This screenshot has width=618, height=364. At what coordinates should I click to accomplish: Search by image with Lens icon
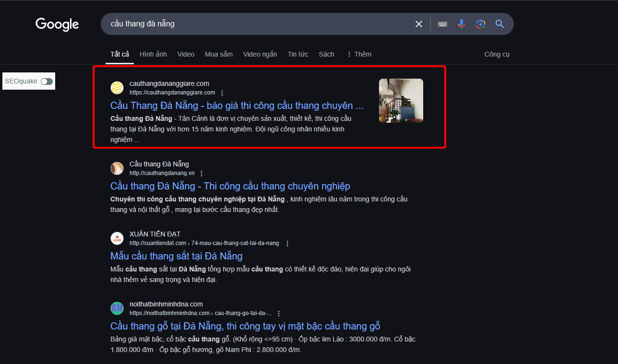(481, 24)
